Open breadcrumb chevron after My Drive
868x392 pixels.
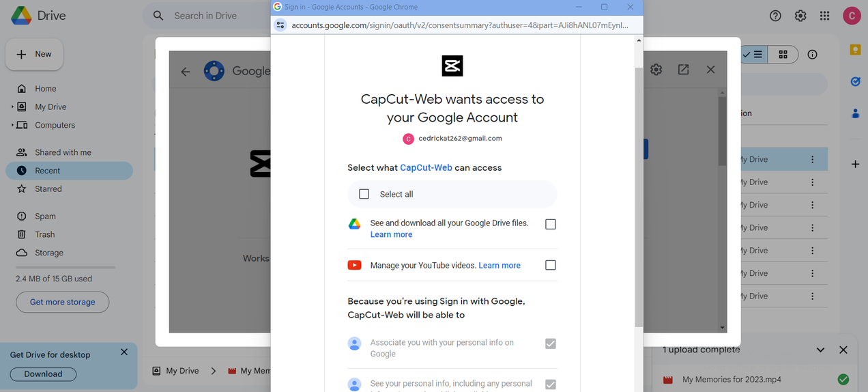tap(213, 371)
